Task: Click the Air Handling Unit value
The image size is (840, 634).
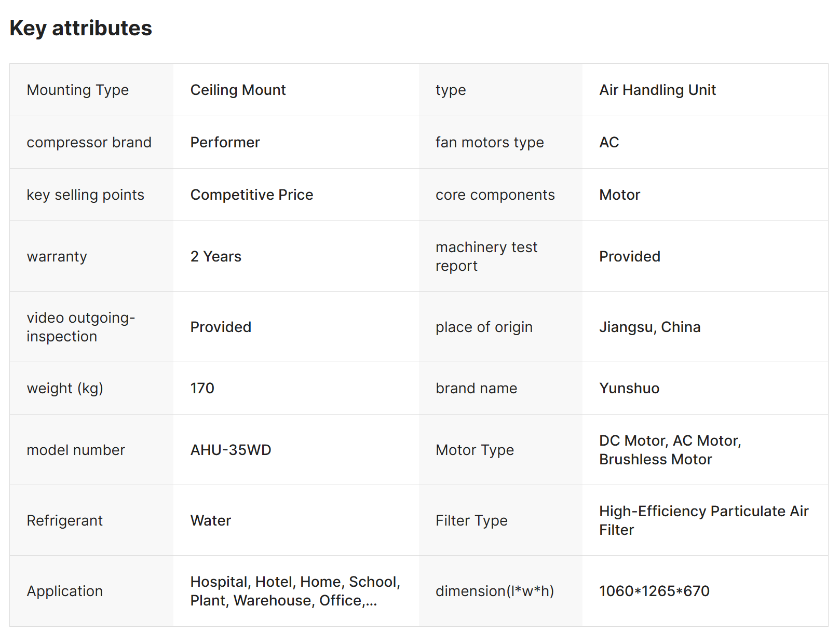Action: click(657, 90)
